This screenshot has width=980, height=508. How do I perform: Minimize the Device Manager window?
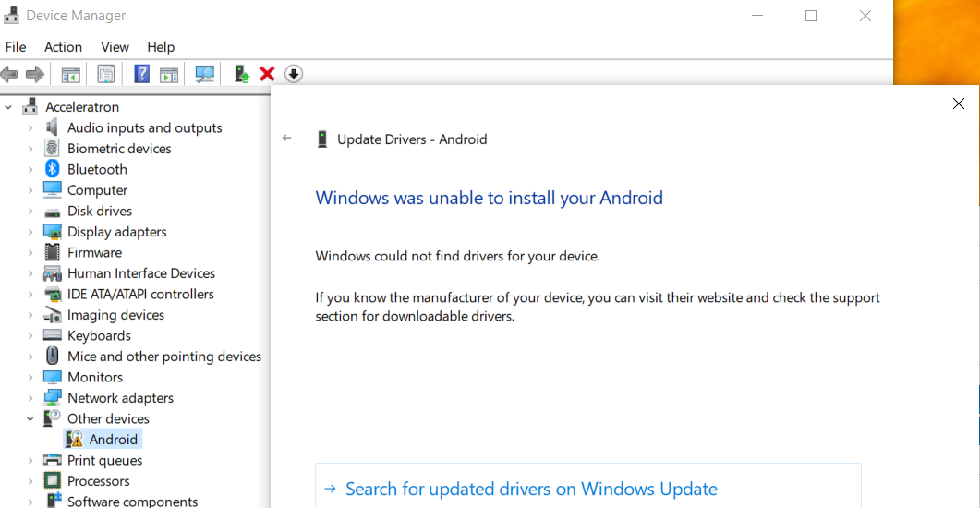pos(757,16)
